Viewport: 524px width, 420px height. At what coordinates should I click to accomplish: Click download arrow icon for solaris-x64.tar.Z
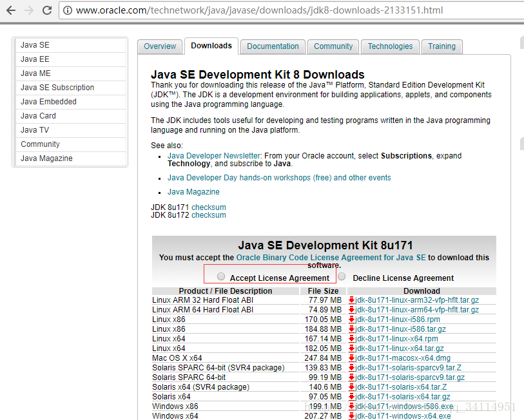tap(351, 387)
